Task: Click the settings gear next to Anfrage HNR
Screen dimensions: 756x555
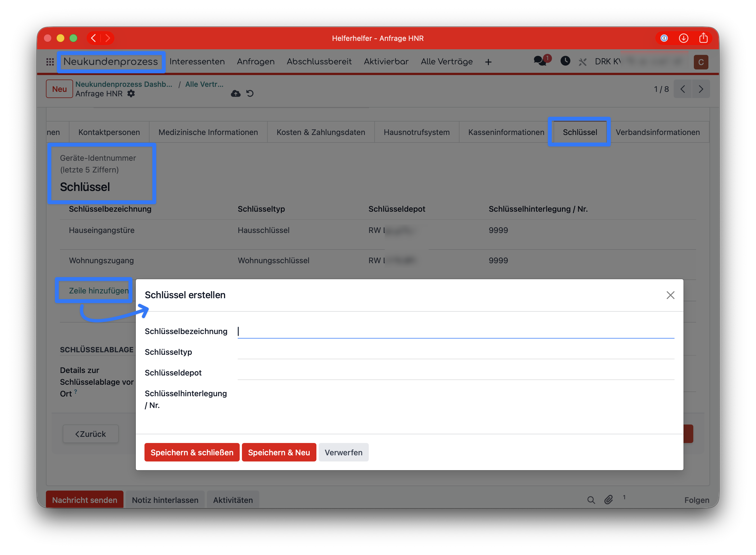Action: tap(131, 94)
